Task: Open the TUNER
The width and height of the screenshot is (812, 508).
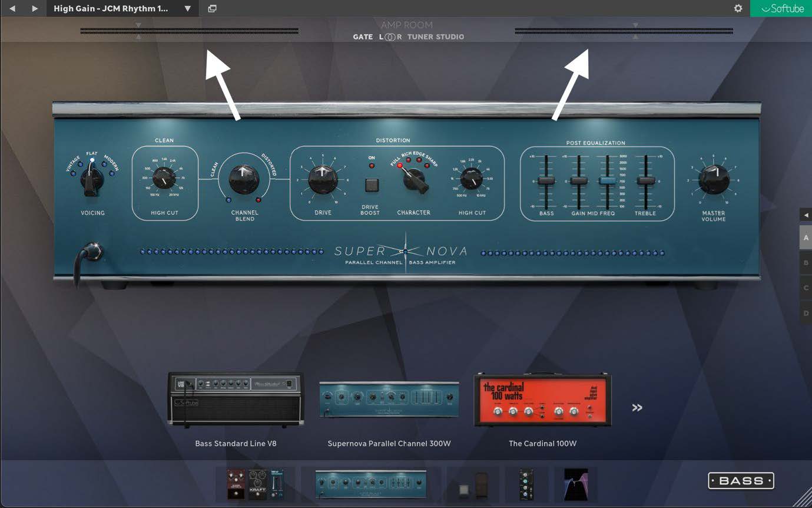Action: pos(420,37)
